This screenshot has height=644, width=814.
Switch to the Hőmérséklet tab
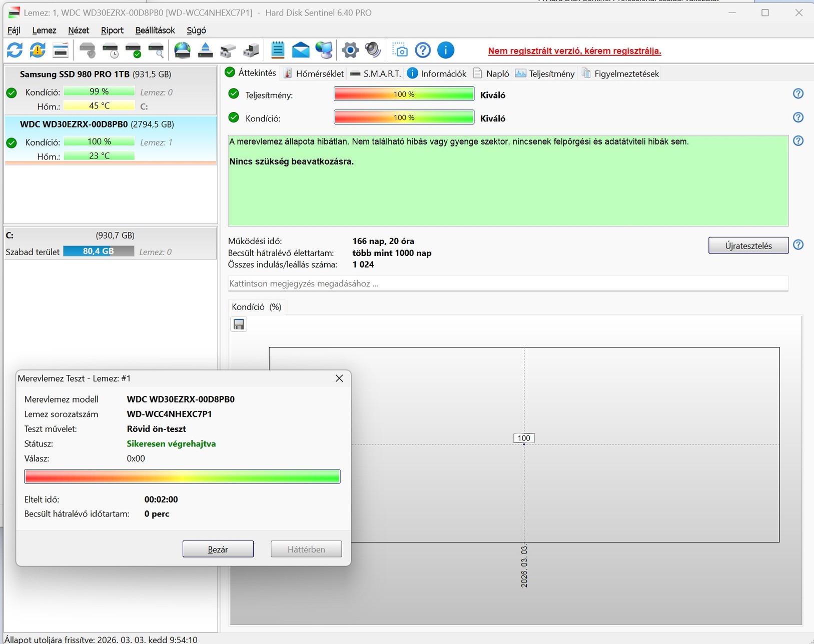click(x=314, y=73)
